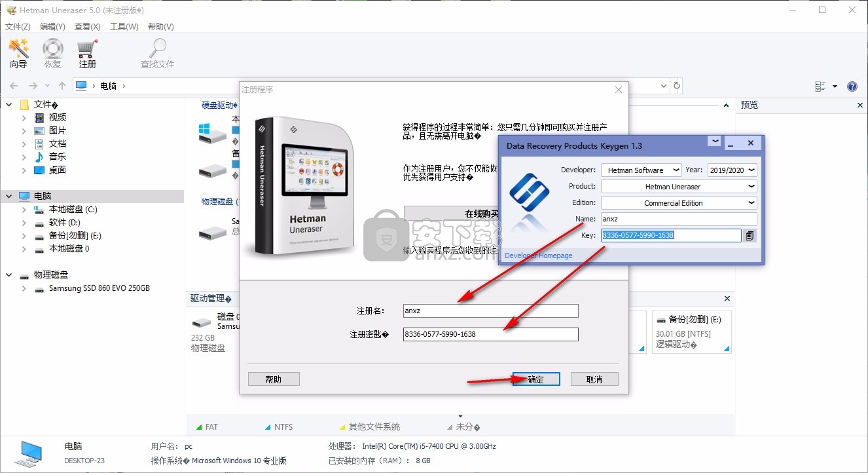Screen dimensions: 868x473
Task: Expand the 视频 tree node
Action: (24, 117)
